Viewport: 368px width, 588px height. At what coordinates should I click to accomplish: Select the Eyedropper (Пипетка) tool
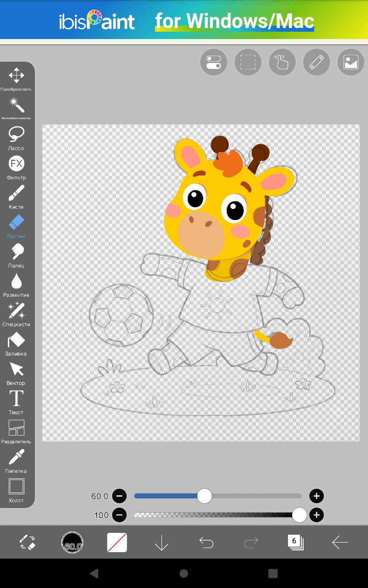coord(17,461)
